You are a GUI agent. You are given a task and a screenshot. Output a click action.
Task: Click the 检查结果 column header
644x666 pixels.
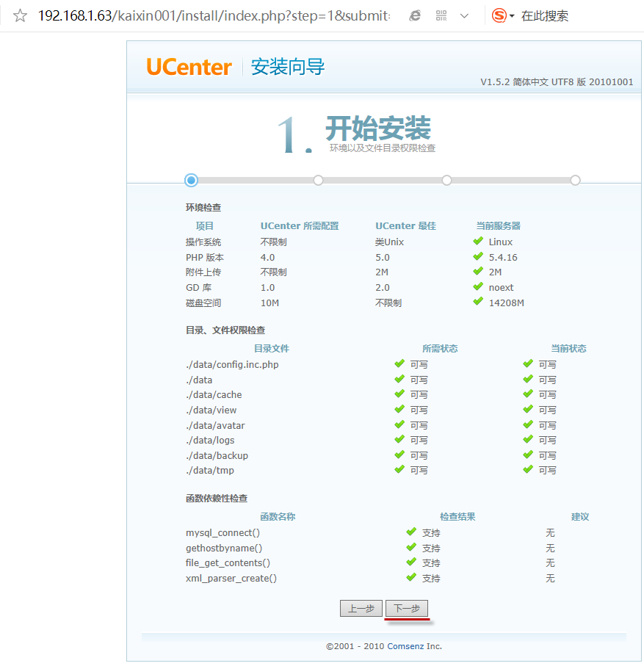[457, 517]
